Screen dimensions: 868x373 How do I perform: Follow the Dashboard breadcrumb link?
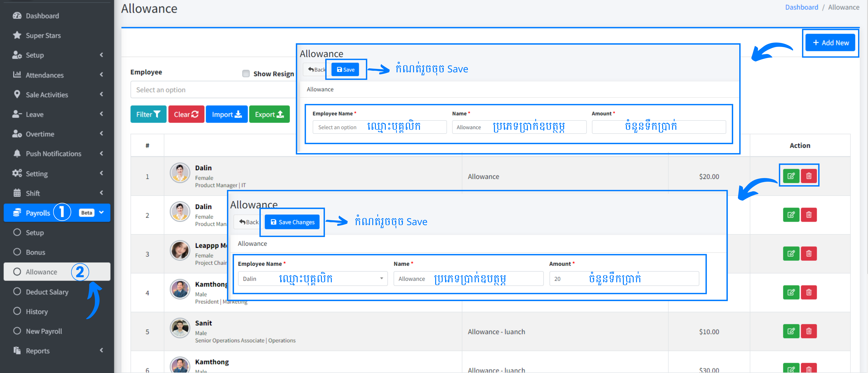click(x=801, y=7)
